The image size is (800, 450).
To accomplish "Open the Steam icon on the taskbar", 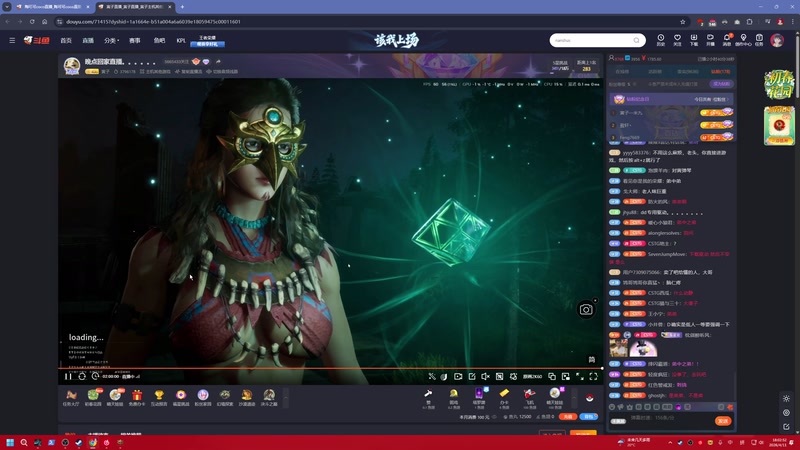I will tap(79, 442).
